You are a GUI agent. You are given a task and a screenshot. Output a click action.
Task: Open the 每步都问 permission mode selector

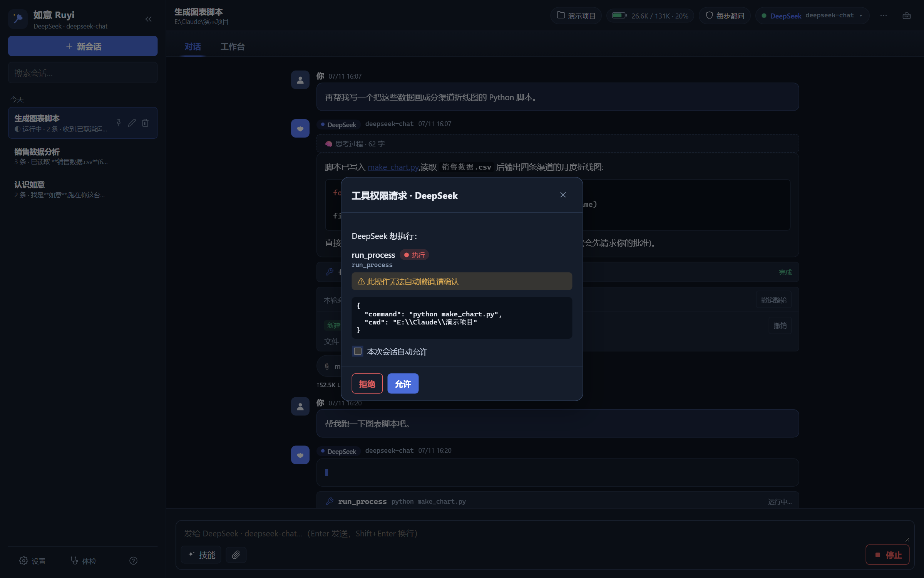point(725,16)
